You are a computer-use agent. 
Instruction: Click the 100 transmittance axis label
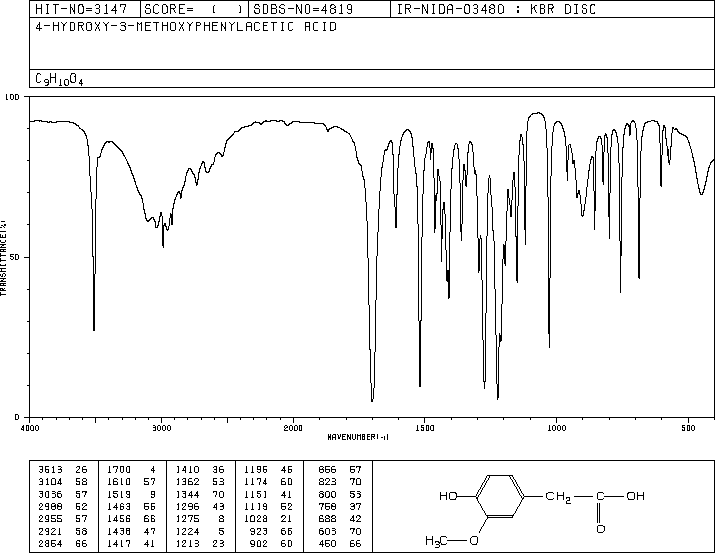point(12,97)
